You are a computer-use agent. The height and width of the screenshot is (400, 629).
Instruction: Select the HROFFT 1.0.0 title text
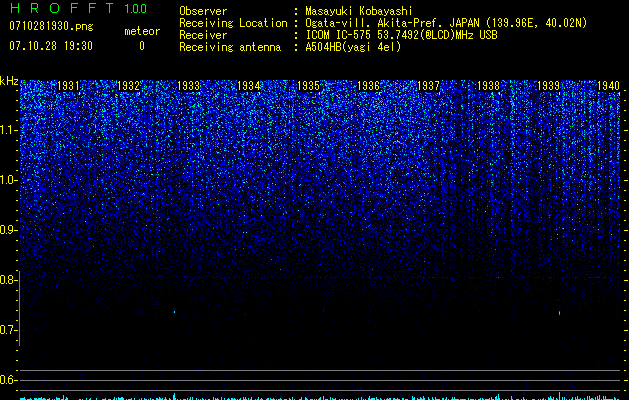tap(78, 8)
